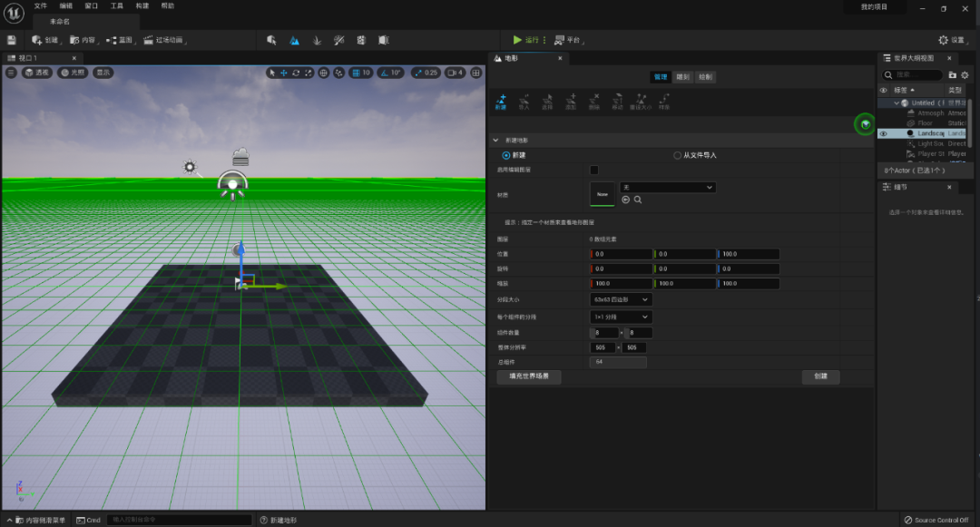This screenshot has width=980, height=527.
Task: Toggle rotation snapping 10° button
Action: [390, 73]
